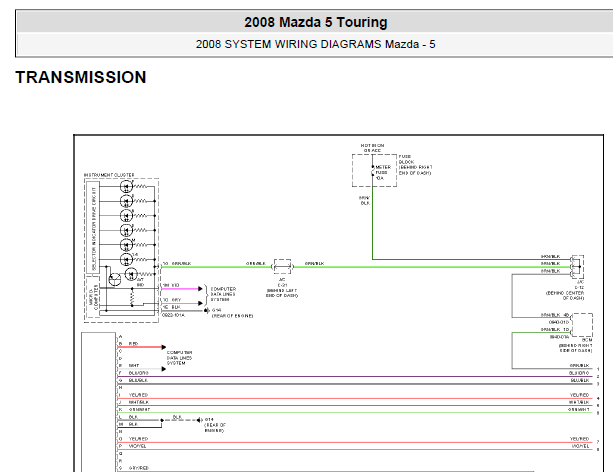
Task: Click the INSTRUMENT CLUSTER label
Action: pos(109,175)
